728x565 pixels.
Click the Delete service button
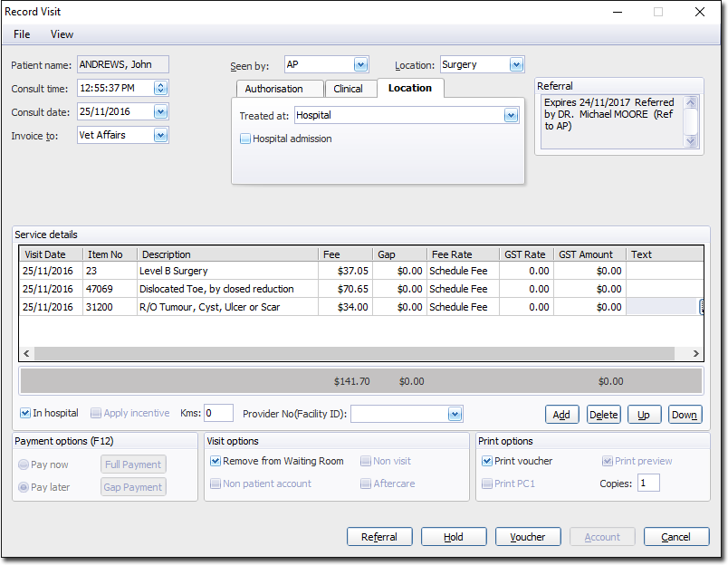[604, 415]
